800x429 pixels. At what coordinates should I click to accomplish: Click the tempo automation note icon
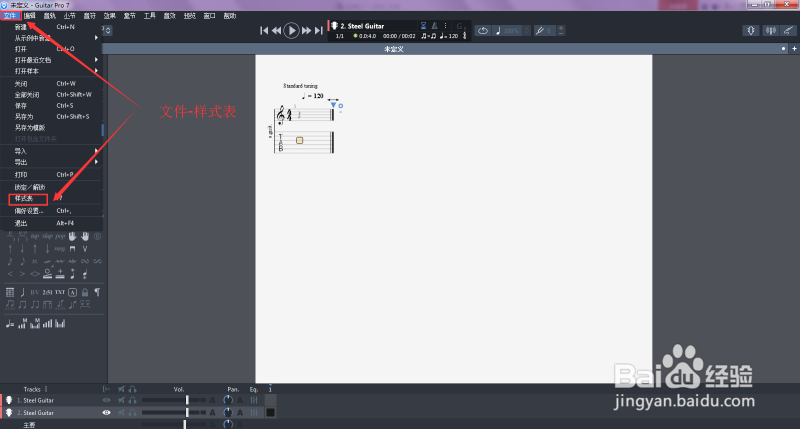(x=10, y=324)
